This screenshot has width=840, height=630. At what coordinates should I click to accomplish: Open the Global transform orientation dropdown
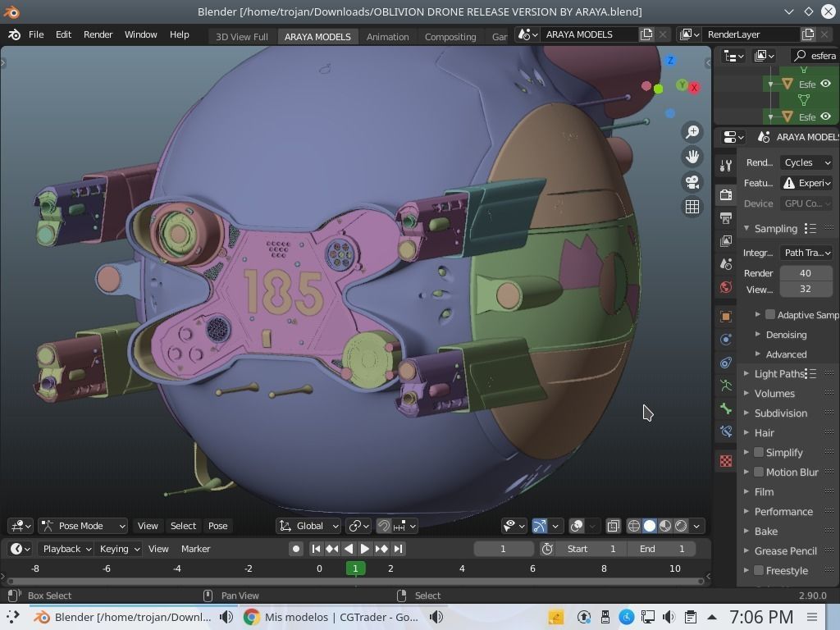308,526
